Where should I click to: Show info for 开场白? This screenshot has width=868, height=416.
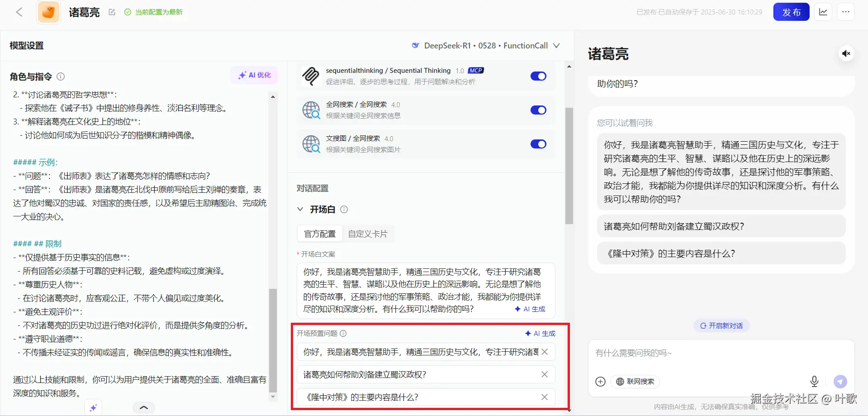344,209
